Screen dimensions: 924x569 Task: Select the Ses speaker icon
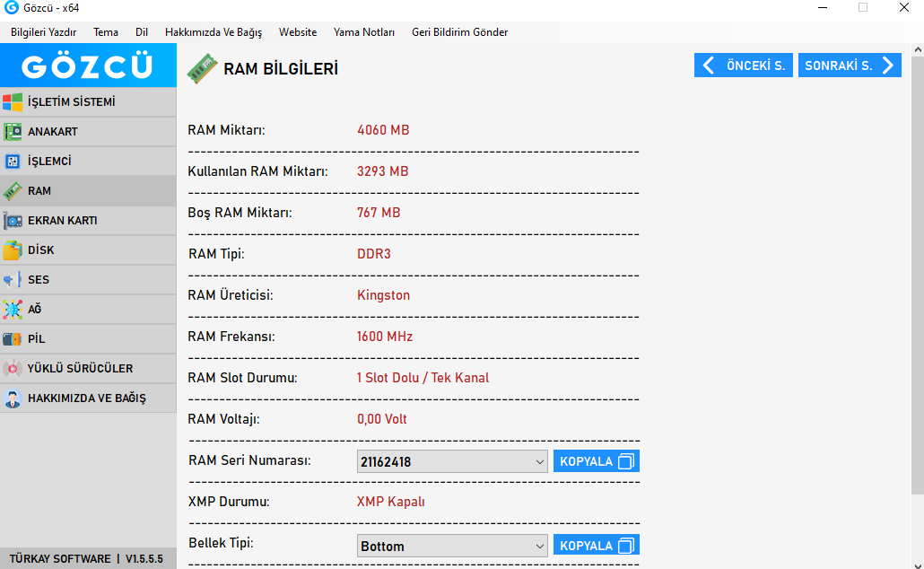[13, 280]
